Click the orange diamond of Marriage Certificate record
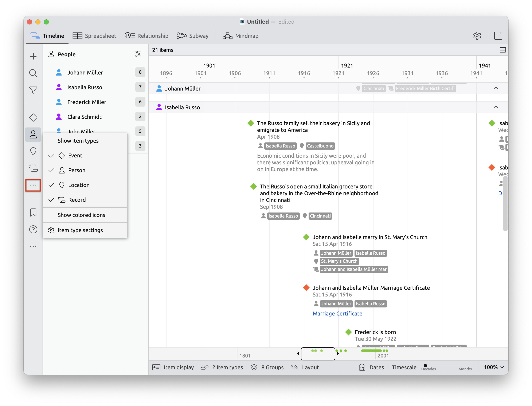The width and height of the screenshot is (532, 406). (x=306, y=288)
